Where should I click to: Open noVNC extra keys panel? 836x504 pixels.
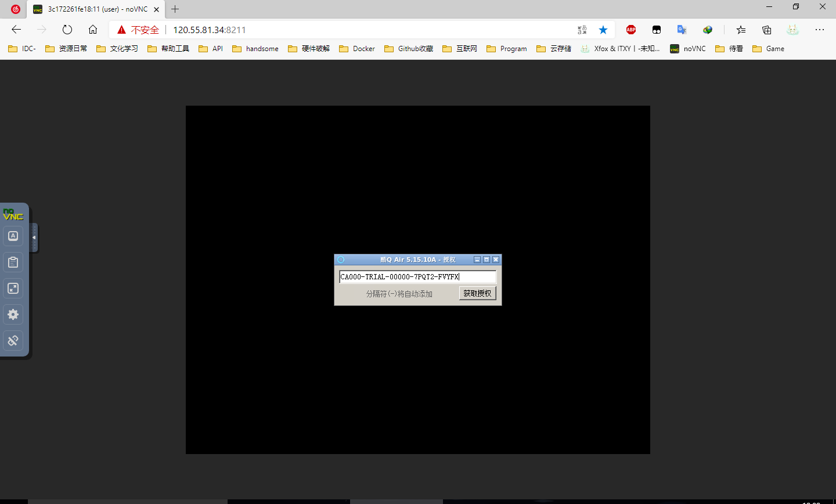pos(13,236)
